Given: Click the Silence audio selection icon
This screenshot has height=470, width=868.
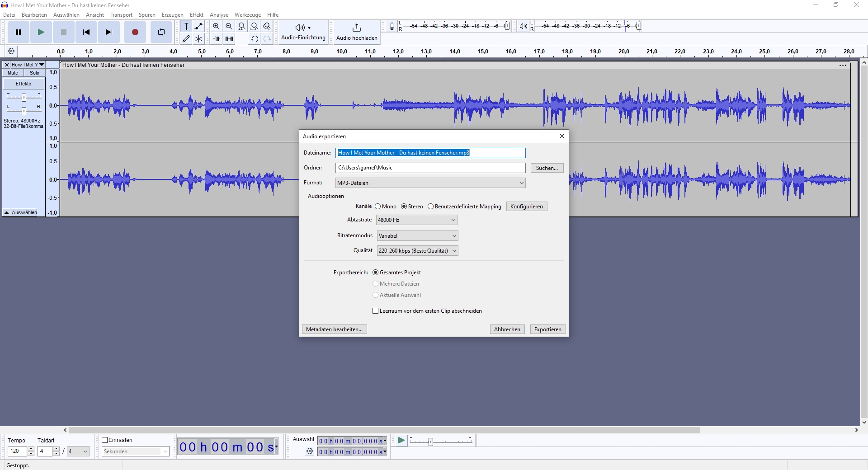Looking at the screenshot, I should pyautogui.click(x=229, y=39).
